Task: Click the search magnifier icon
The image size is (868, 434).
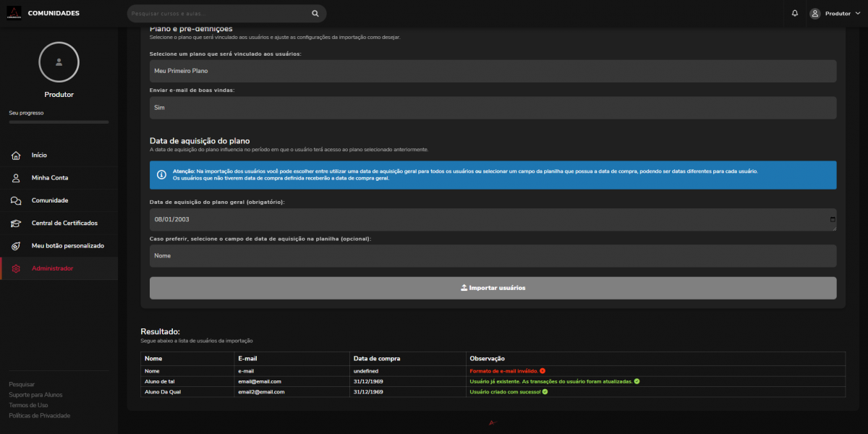Action: [315, 13]
